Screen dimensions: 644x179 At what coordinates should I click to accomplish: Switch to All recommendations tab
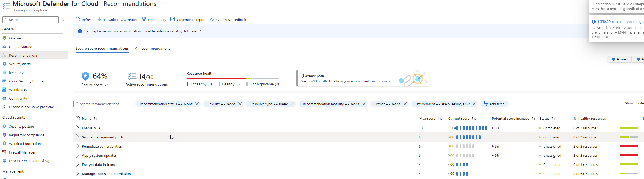coord(153,48)
